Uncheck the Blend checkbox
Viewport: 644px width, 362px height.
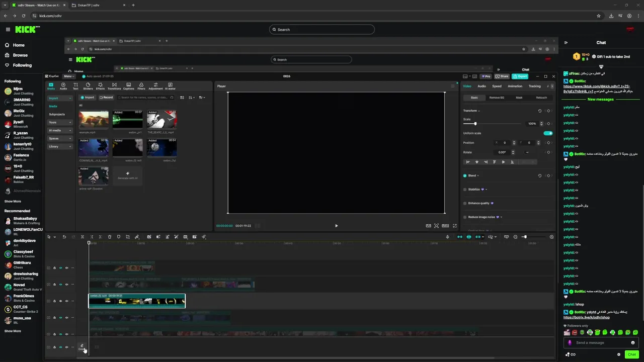pos(465,175)
